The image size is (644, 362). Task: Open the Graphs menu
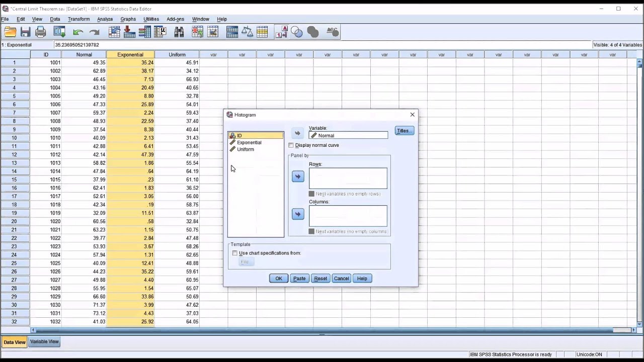(x=128, y=19)
